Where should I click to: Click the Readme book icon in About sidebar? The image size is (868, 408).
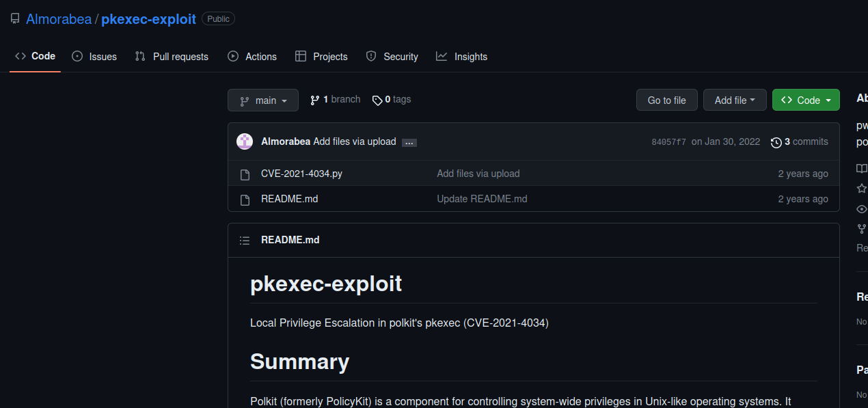[x=862, y=169]
